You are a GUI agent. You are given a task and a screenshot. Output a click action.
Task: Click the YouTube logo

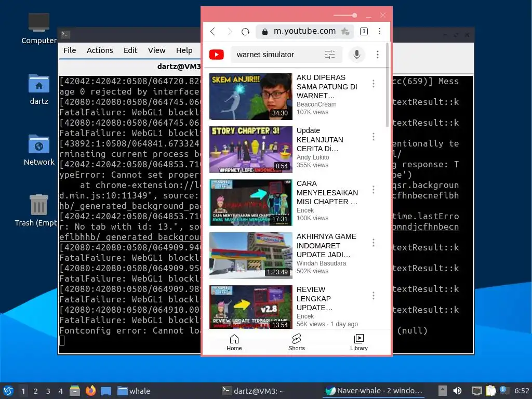click(217, 55)
